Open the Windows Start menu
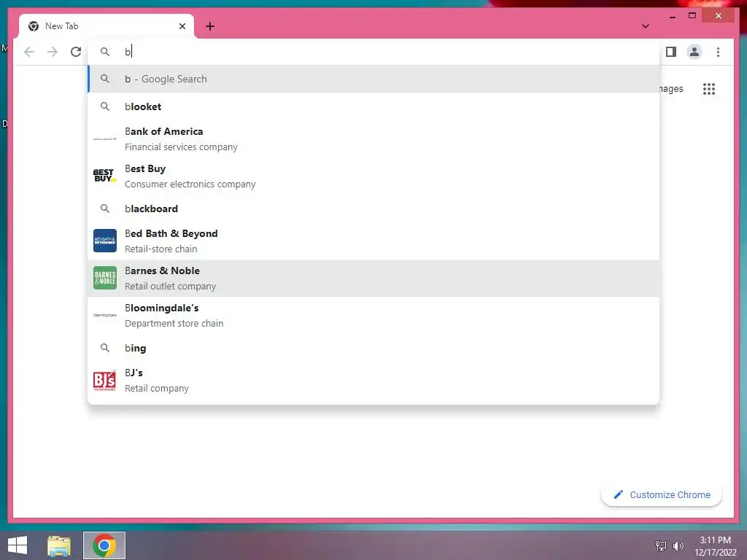Image resolution: width=747 pixels, height=560 pixels. point(18,545)
